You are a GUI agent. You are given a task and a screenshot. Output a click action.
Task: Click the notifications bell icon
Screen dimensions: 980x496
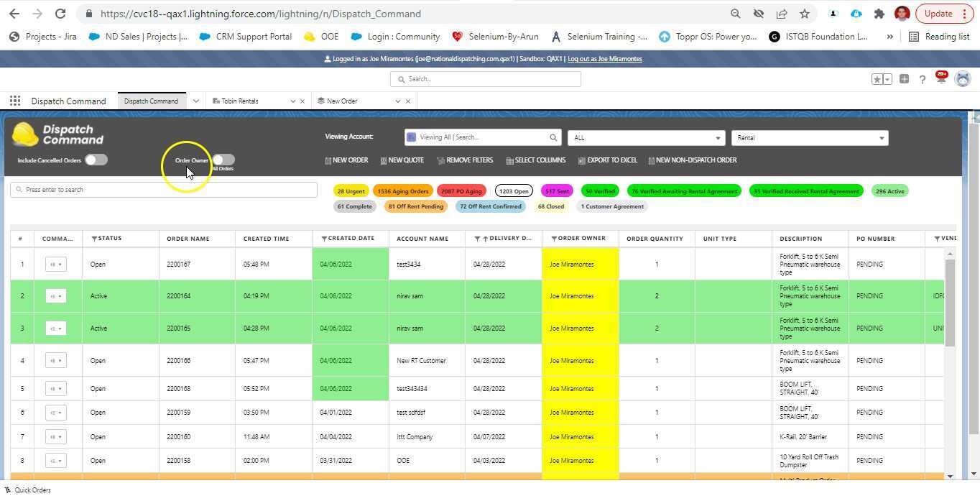[940, 79]
